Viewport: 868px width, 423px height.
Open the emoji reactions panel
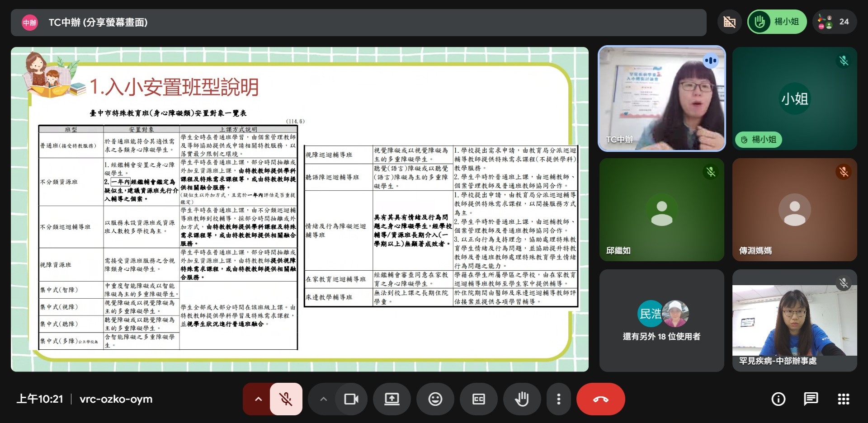pos(435,399)
